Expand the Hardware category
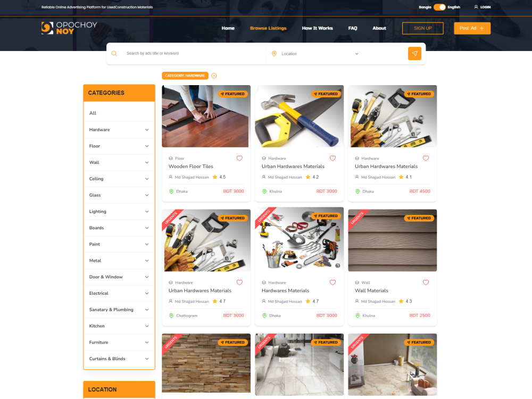This screenshot has width=532, height=399. pos(147,130)
